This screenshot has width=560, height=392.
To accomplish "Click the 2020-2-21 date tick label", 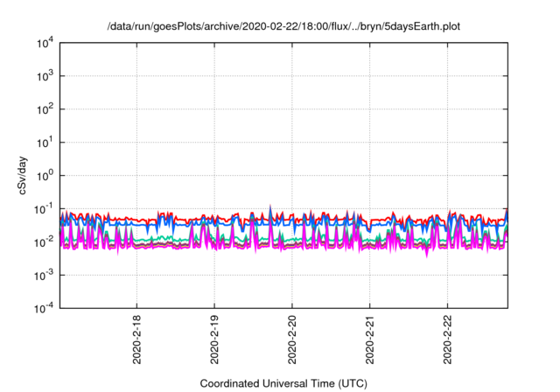I will coord(369,339).
